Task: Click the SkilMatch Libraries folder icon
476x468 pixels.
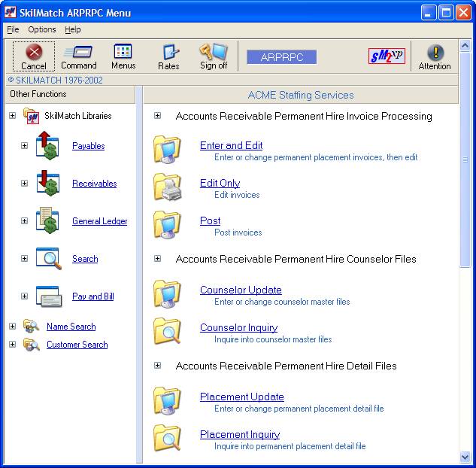Action: [x=31, y=116]
